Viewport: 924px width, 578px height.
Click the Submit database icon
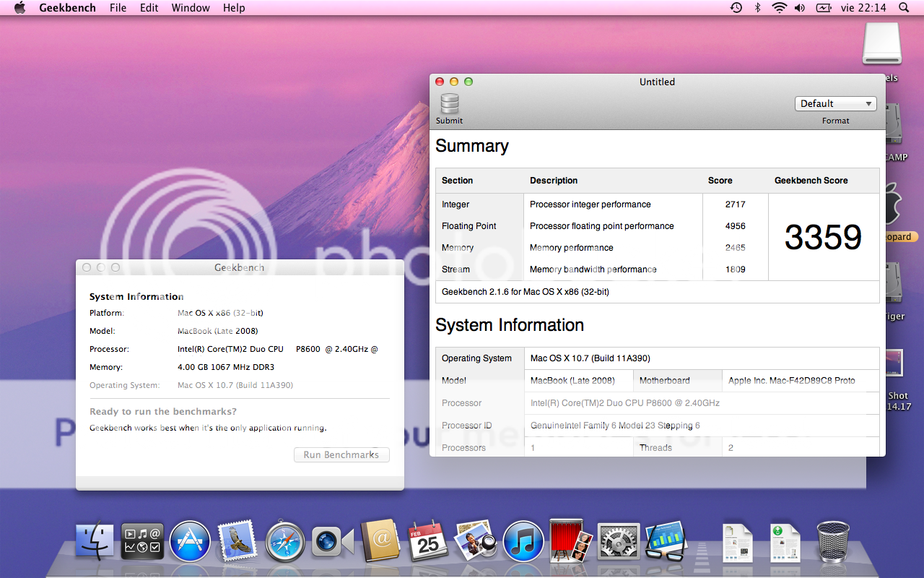tap(450, 104)
